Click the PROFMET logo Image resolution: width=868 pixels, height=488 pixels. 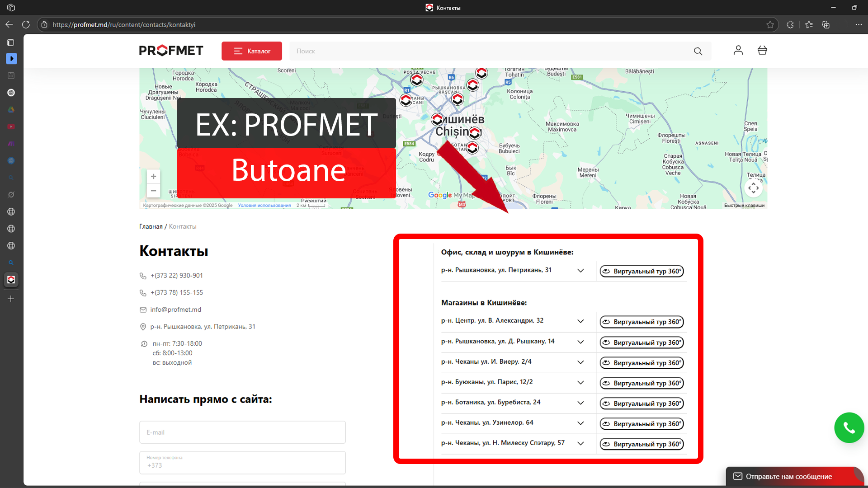pyautogui.click(x=171, y=51)
